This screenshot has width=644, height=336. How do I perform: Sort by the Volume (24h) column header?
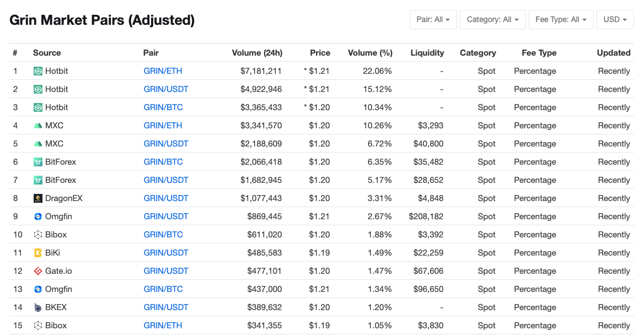257,53
